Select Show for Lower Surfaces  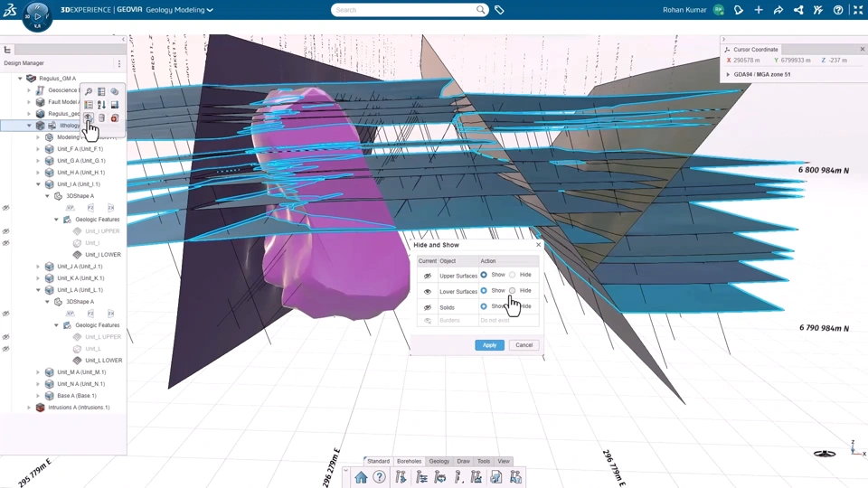click(484, 290)
